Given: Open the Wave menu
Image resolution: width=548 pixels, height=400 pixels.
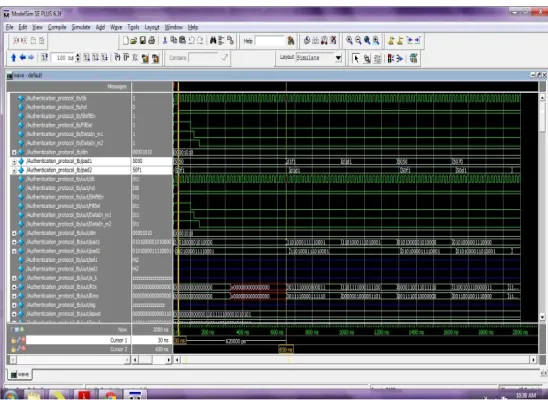Looking at the screenshot, I should pos(116,27).
